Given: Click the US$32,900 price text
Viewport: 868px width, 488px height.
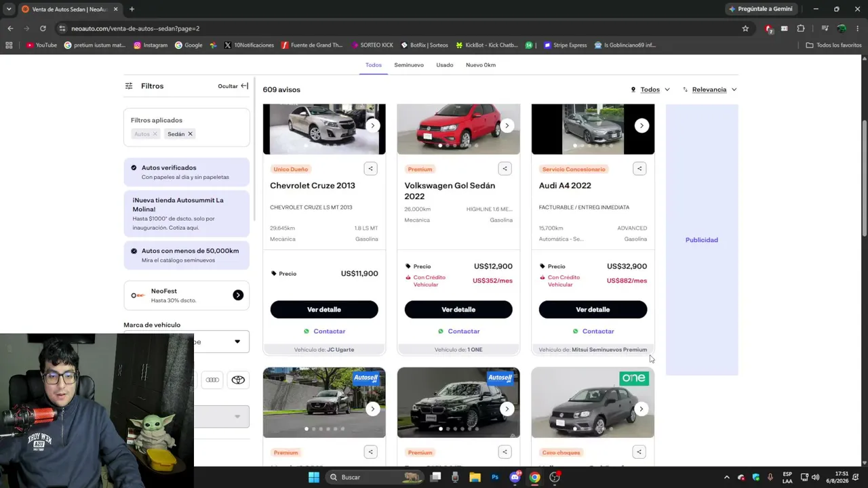Looking at the screenshot, I should click(x=627, y=266).
